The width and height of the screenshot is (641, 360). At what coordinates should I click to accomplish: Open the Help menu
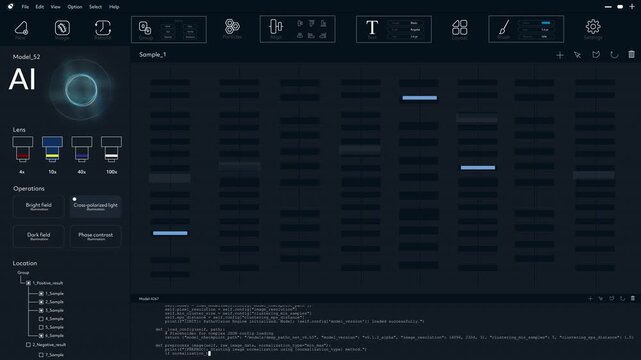[114, 7]
